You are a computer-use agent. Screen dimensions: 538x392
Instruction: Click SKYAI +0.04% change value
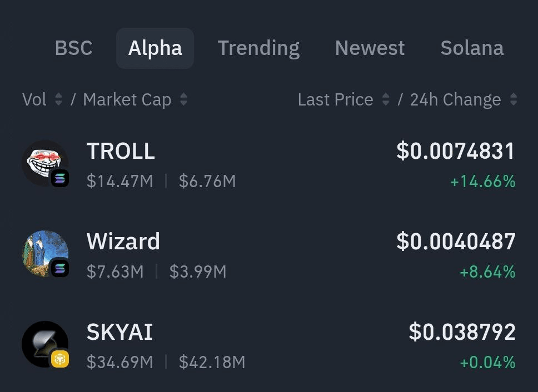[x=487, y=363]
